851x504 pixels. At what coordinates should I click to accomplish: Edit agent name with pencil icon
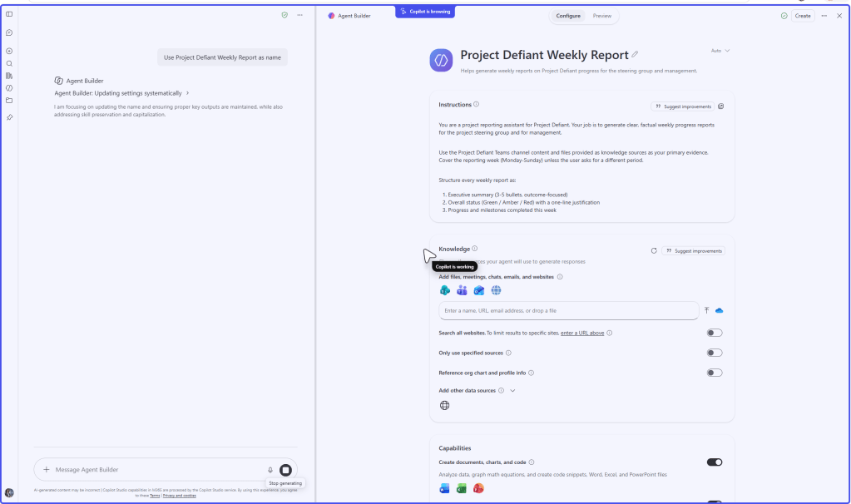tap(635, 54)
